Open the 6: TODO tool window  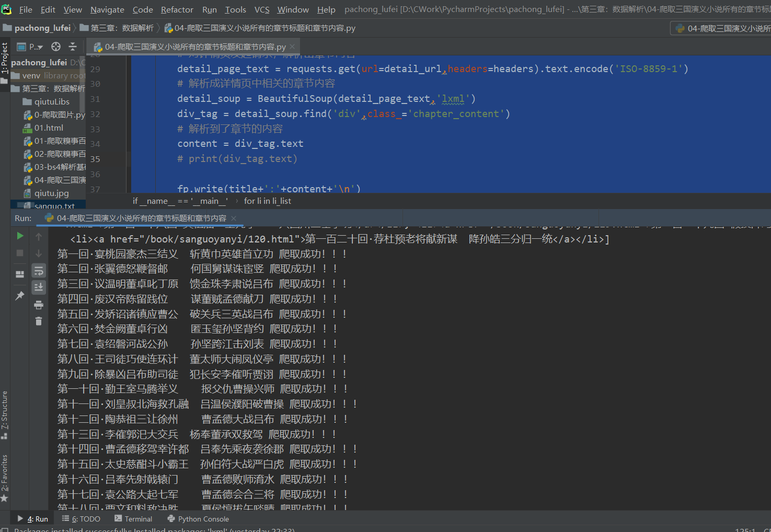click(x=81, y=519)
